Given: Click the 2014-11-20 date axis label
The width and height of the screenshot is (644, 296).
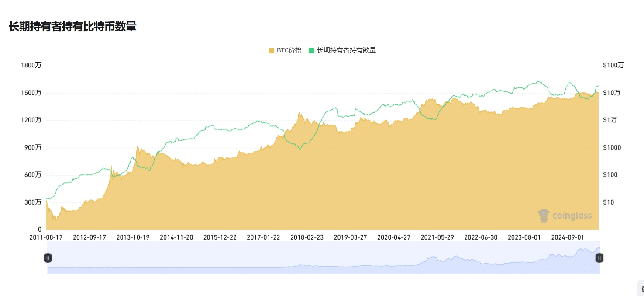Looking at the screenshot, I should click(x=177, y=237).
